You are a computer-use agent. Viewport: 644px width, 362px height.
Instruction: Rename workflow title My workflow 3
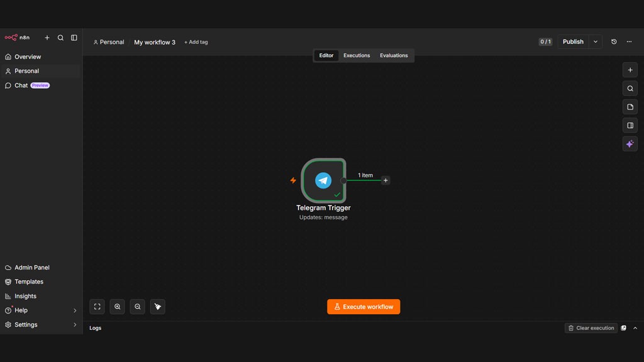pyautogui.click(x=155, y=42)
